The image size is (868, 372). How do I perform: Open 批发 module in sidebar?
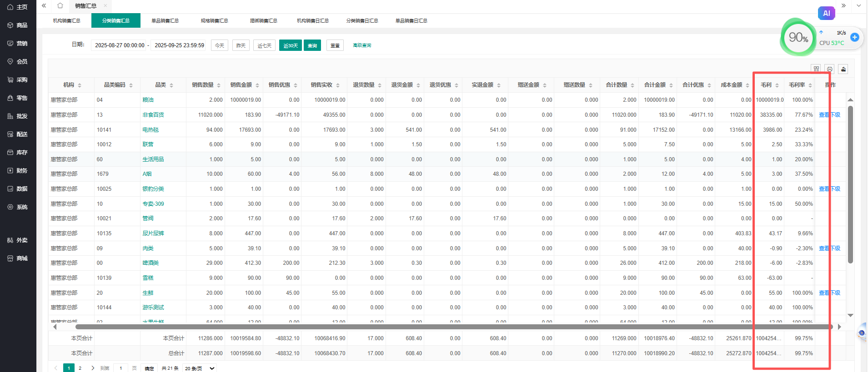pos(18,116)
